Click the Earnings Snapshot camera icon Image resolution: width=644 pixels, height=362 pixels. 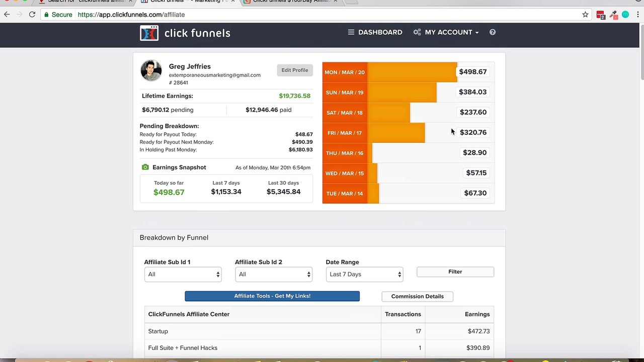pos(145,167)
